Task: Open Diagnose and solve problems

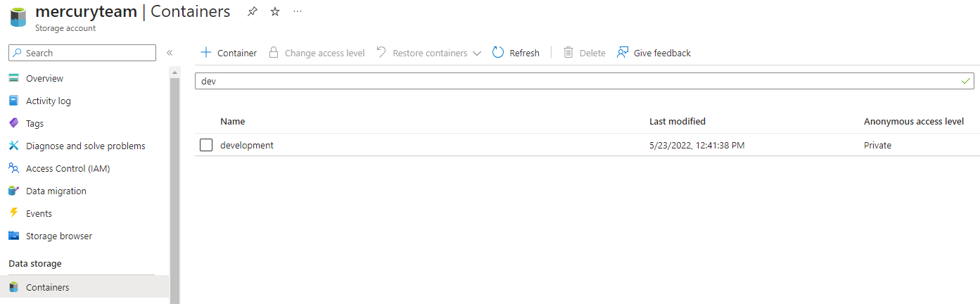Action: click(x=84, y=146)
